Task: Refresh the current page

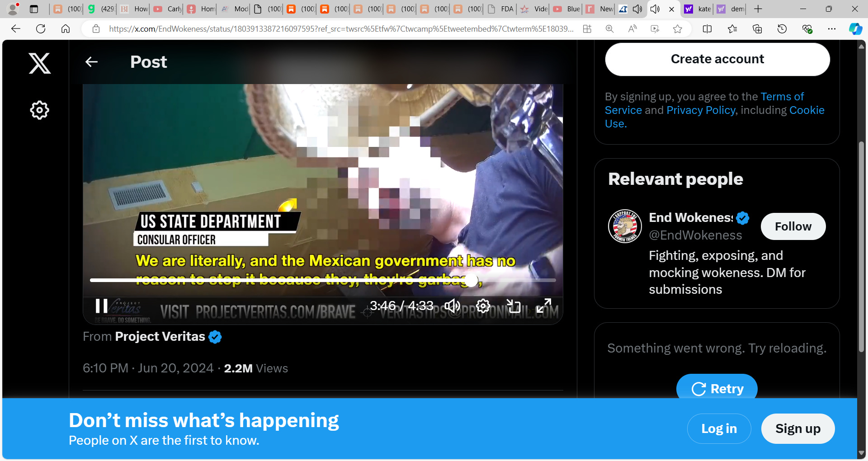Action: click(x=41, y=29)
